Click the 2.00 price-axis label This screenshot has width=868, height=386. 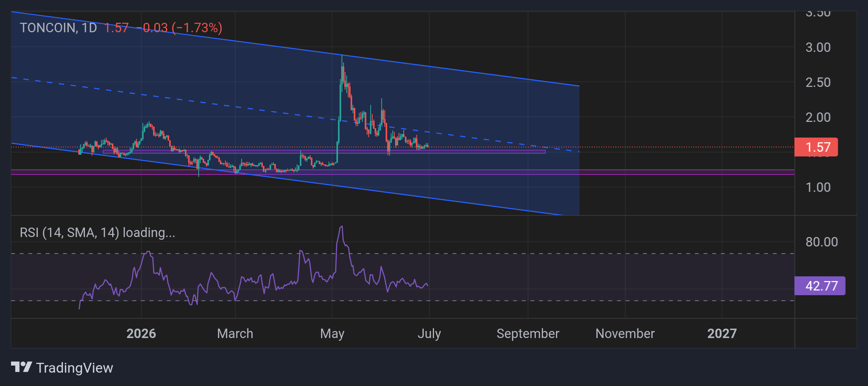click(x=818, y=118)
